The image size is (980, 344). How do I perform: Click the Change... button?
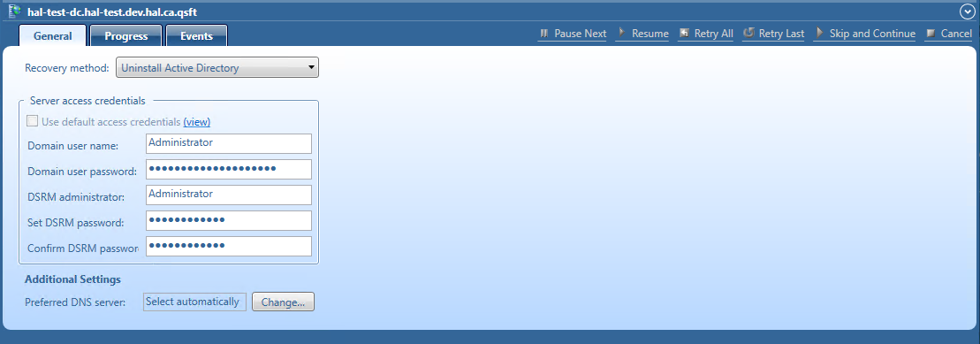(283, 302)
